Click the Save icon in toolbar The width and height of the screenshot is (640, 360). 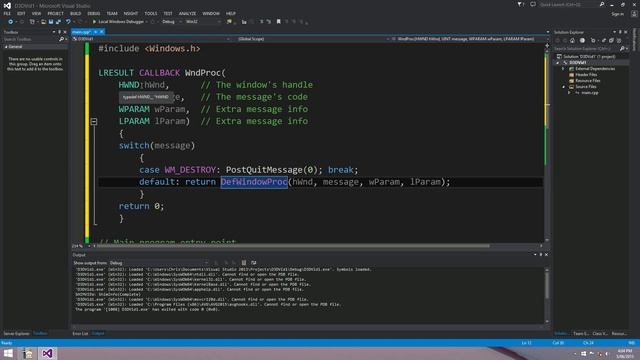pos(51,22)
